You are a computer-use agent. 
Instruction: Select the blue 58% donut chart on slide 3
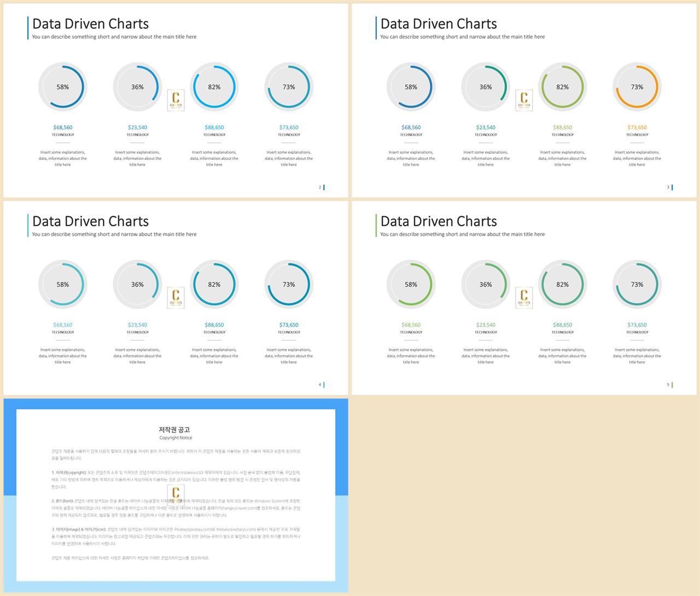click(411, 87)
